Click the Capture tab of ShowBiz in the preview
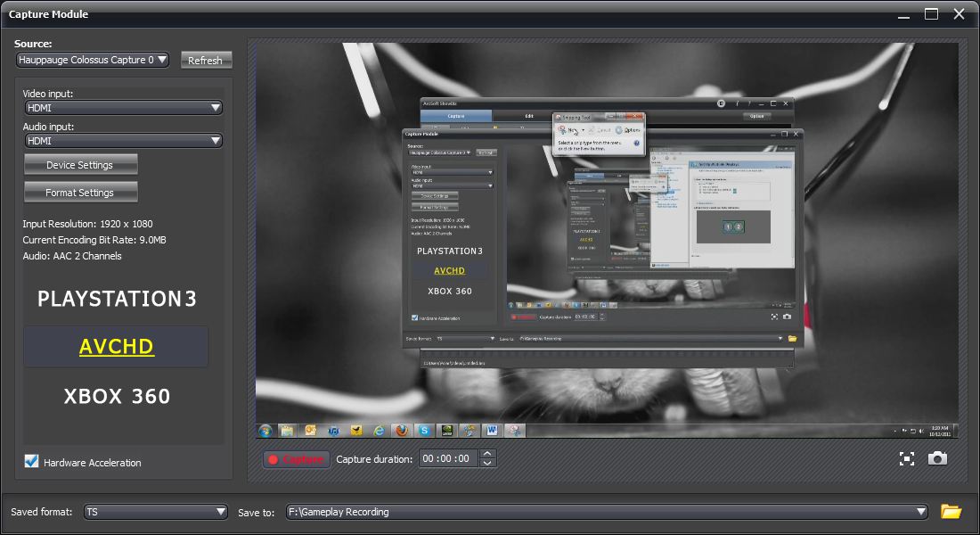Viewport: 980px width, 535px height. click(x=455, y=116)
